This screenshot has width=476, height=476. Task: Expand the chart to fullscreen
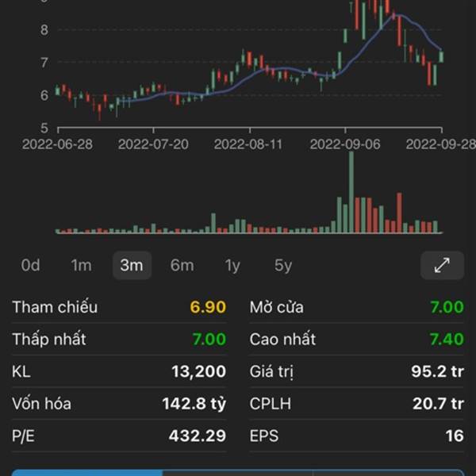442,265
